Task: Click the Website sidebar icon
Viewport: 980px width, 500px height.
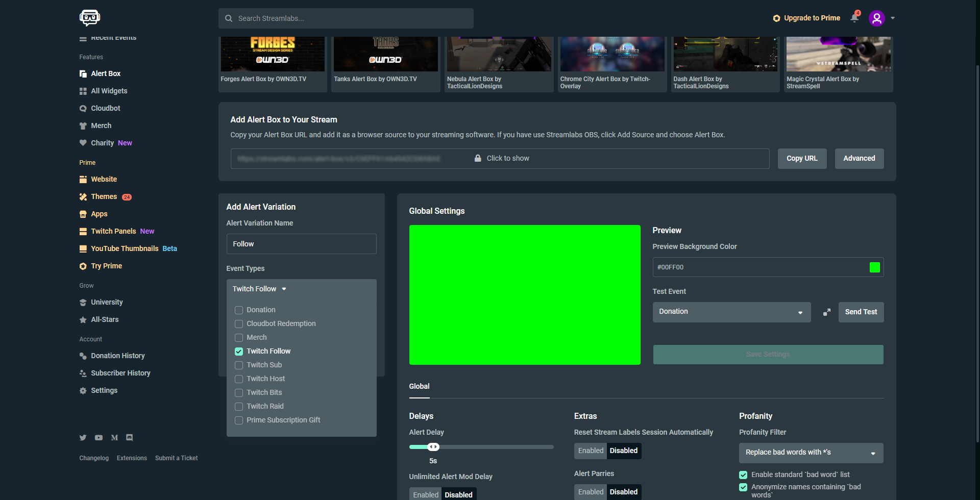Action: point(83,180)
